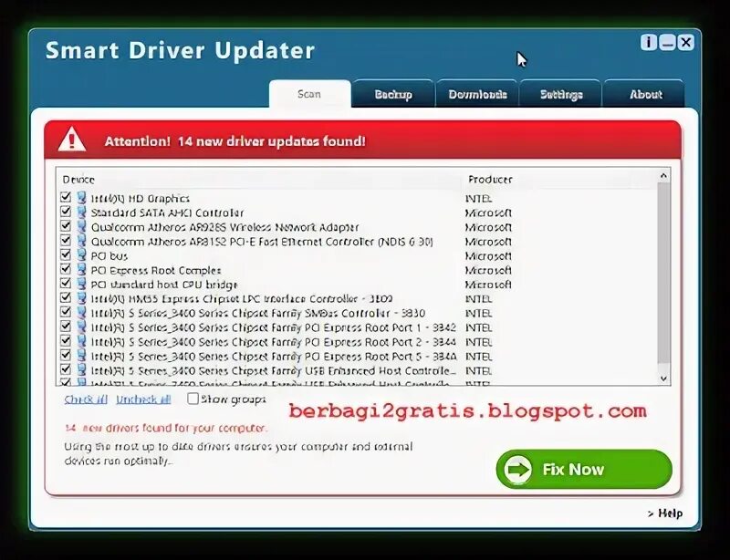Click the driver list scroll up arrow
The height and width of the screenshot is (560, 730).
coord(663,176)
